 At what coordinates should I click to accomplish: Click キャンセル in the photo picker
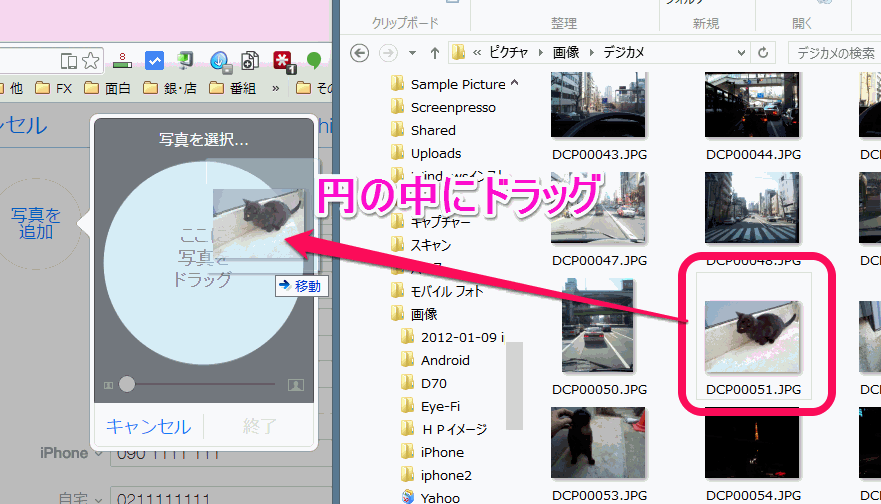[x=148, y=426]
